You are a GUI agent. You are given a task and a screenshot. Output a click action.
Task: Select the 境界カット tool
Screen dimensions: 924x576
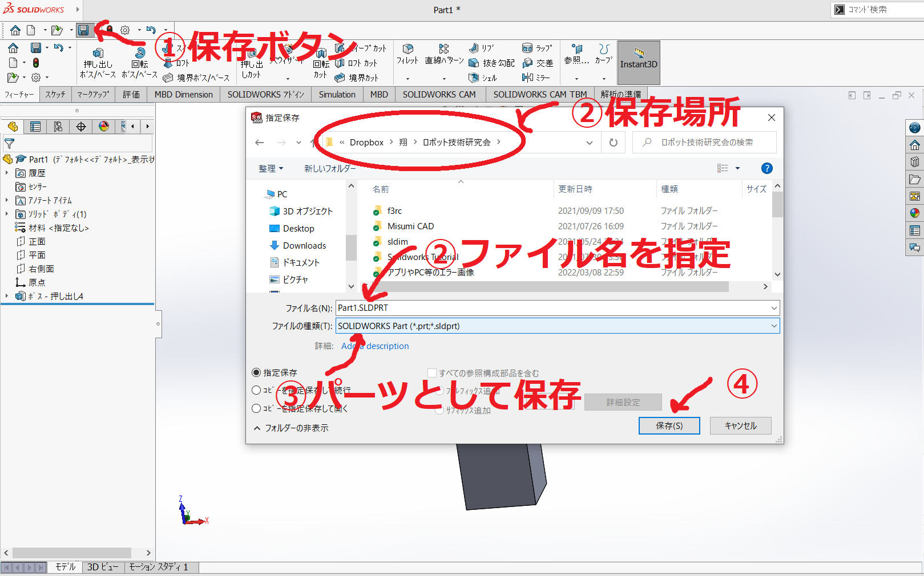[356, 78]
